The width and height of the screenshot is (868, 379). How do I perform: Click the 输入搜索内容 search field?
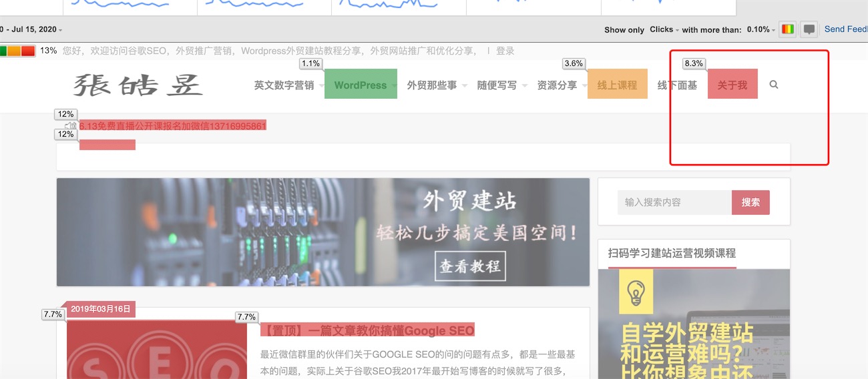674,202
